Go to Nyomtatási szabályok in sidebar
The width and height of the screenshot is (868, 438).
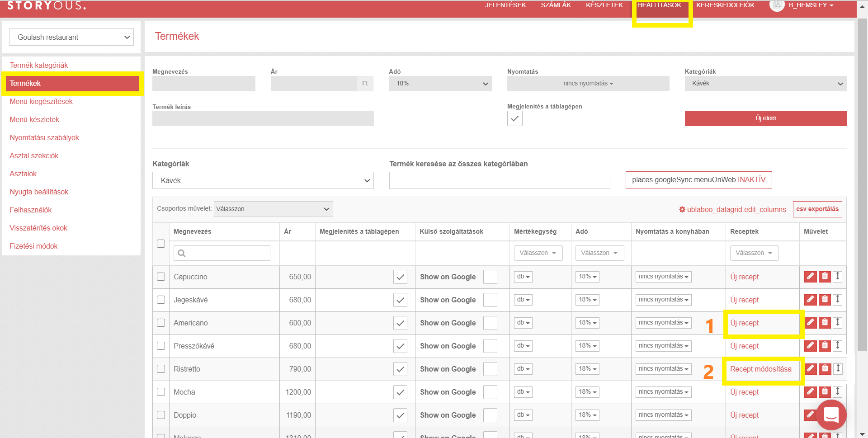click(44, 137)
